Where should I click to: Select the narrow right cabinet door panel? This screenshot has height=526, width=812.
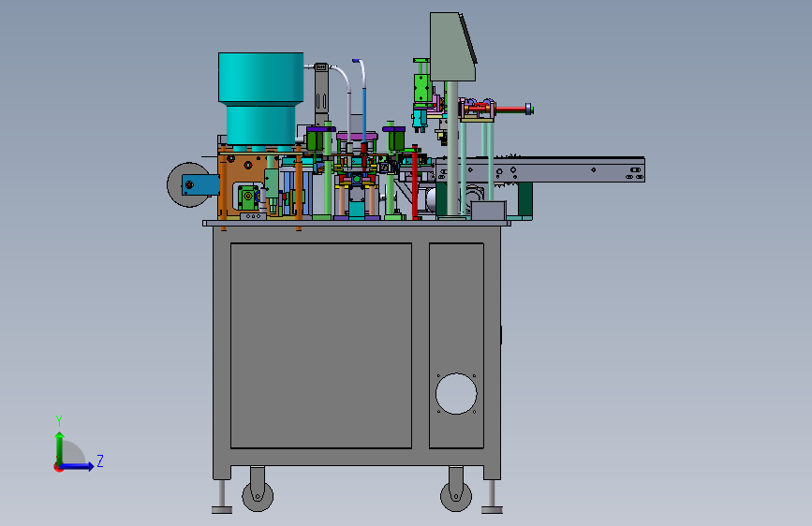(x=456, y=345)
